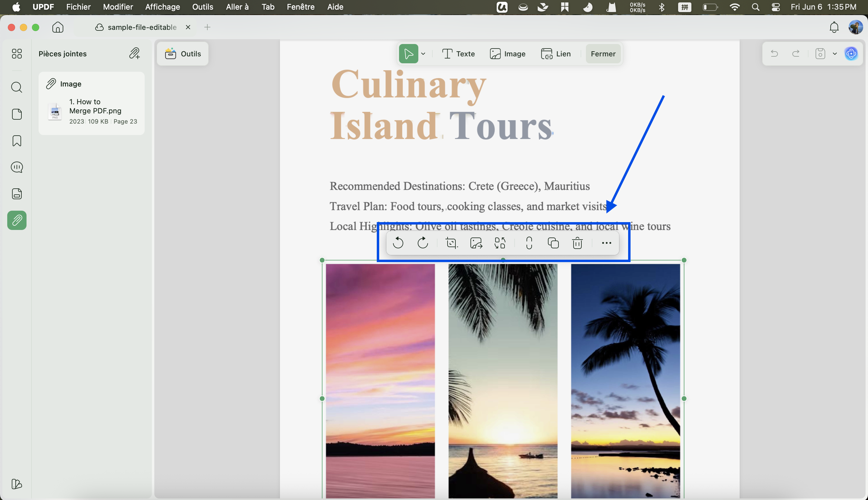Toggle the attachments panel green paperclip
The height and width of the screenshot is (500, 868).
click(x=17, y=220)
